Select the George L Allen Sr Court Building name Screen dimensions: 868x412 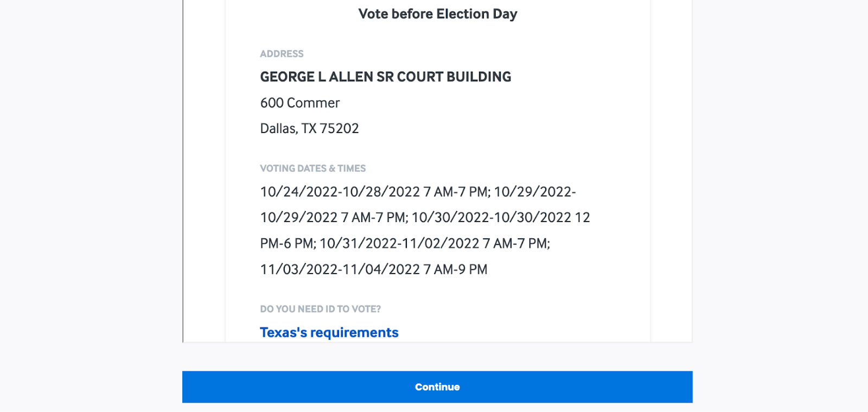click(x=385, y=77)
